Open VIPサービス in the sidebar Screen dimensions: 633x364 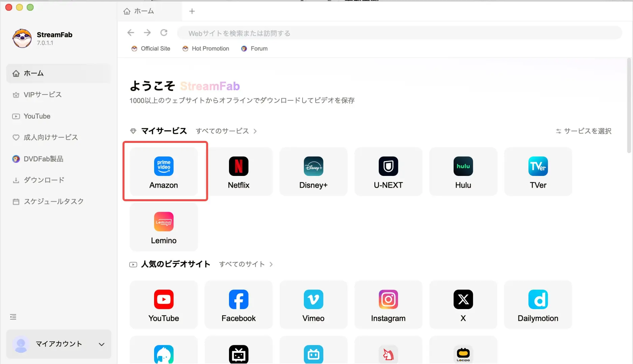tap(58, 95)
